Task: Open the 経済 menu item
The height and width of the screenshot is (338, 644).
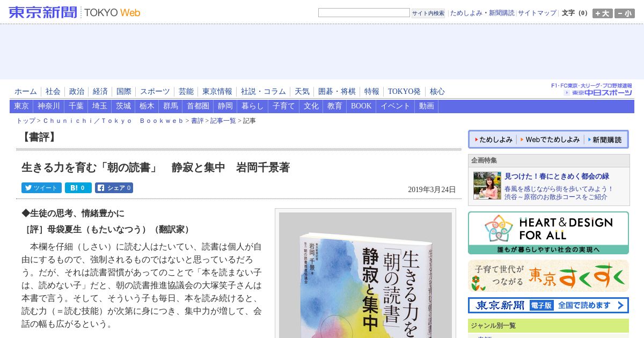Action: click(100, 91)
